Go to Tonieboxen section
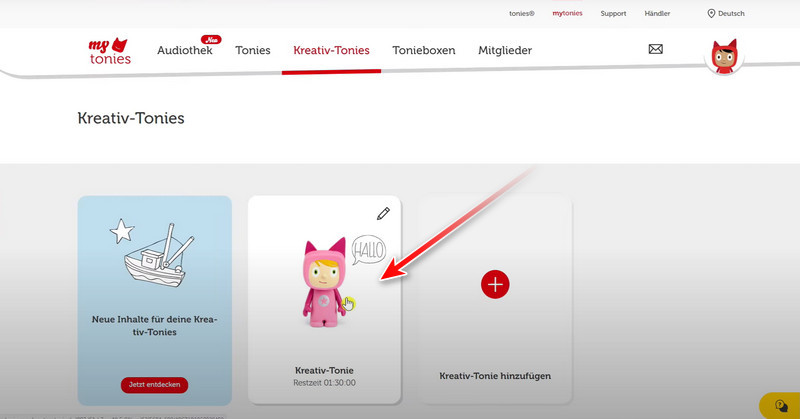This screenshot has height=419, width=800. [x=423, y=50]
